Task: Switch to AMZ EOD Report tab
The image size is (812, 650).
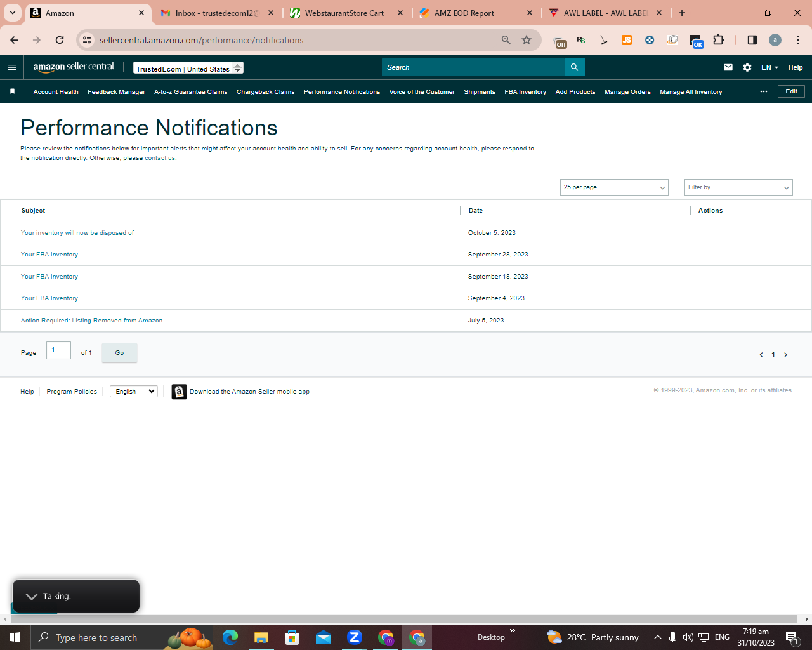Action: tap(476, 13)
